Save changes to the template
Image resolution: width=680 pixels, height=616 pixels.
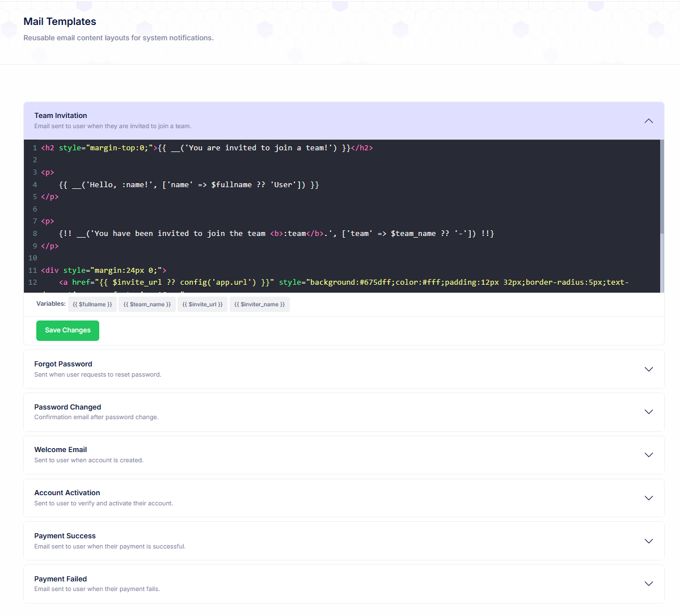pos(67,331)
